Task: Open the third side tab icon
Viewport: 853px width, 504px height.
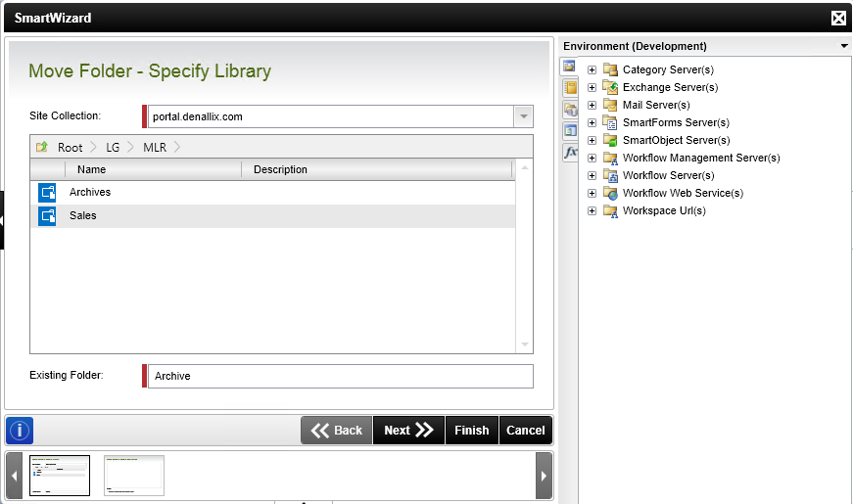Action: (570, 110)
